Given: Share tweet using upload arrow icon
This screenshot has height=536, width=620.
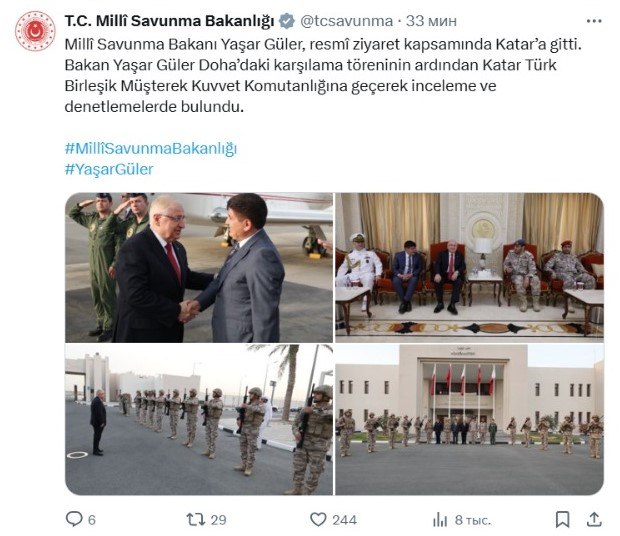Looking at the screenshot, I should click(594, 519).
